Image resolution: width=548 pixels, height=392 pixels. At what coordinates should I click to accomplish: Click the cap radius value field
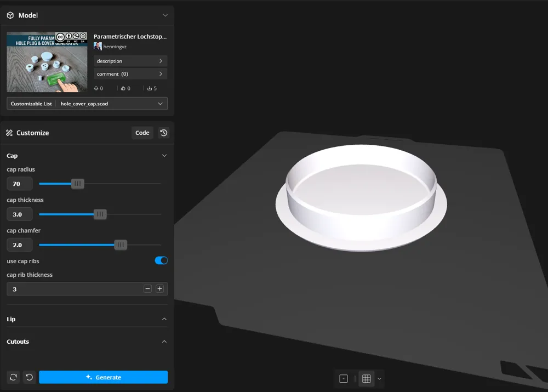pyautogui.click(x=20, y=184)
